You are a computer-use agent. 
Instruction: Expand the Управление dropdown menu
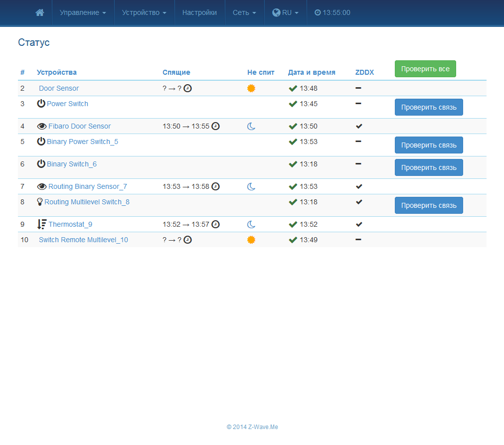tap(83, 12)
